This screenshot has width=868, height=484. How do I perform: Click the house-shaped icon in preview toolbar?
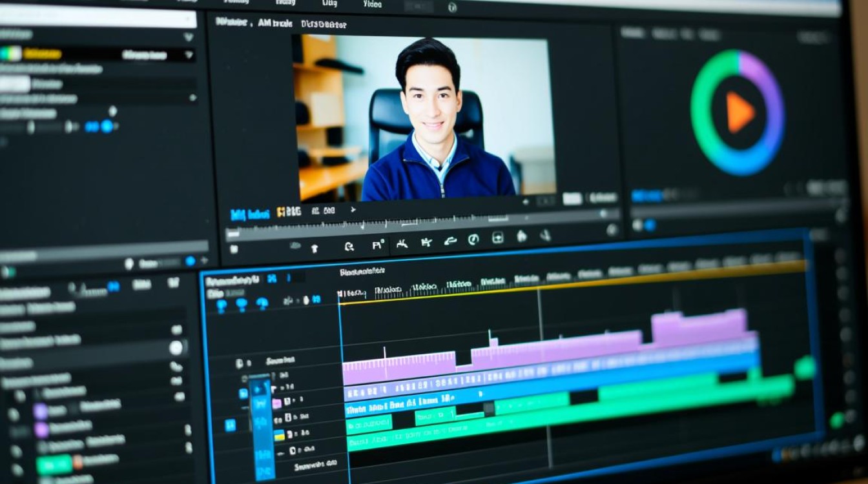(x=521, y=237)
